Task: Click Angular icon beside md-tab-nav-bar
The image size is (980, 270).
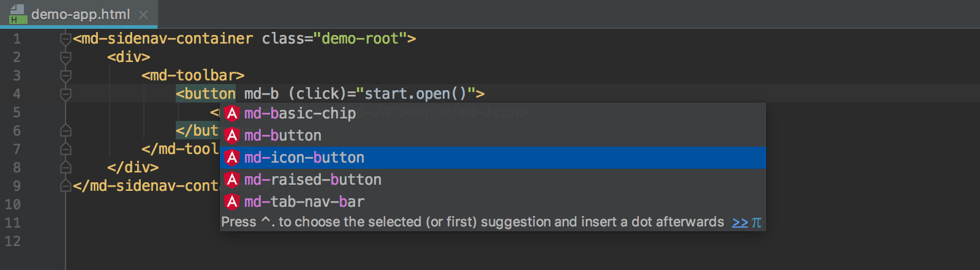Action: coord(232,202)
